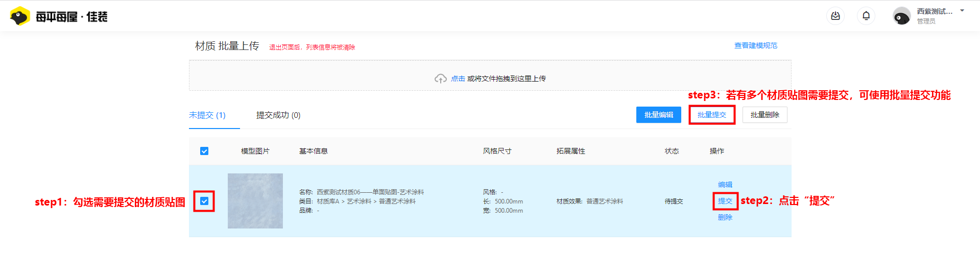Click the 提交 link in the row

point(725,201)
